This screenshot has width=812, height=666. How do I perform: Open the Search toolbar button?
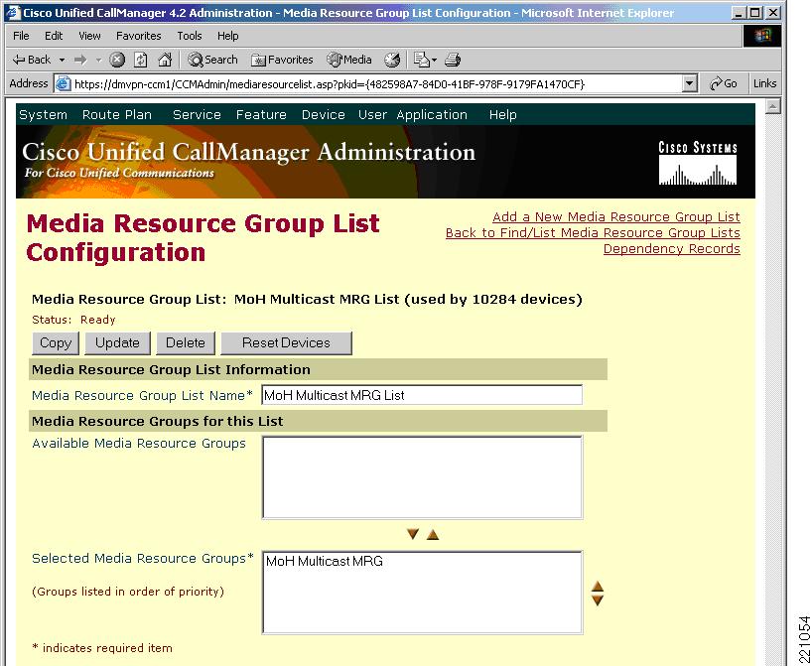pyautogui.click(x=212, y=61)
